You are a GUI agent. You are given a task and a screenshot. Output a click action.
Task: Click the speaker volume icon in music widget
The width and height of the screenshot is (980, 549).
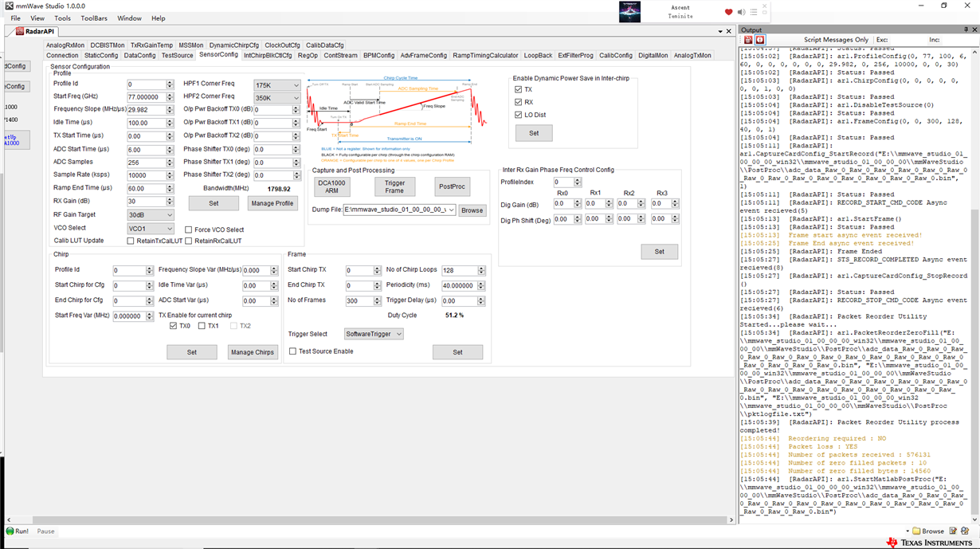click(x=741, y=12)
